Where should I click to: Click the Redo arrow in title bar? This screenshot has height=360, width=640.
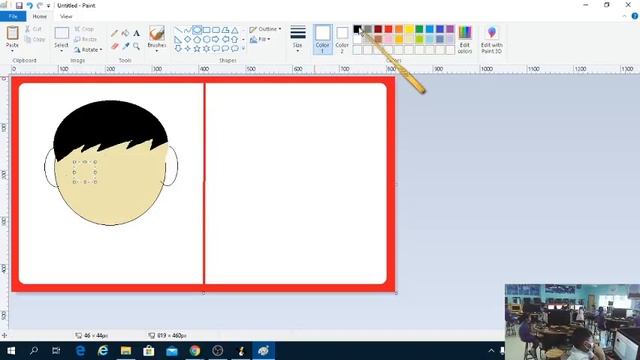point(40,6)
